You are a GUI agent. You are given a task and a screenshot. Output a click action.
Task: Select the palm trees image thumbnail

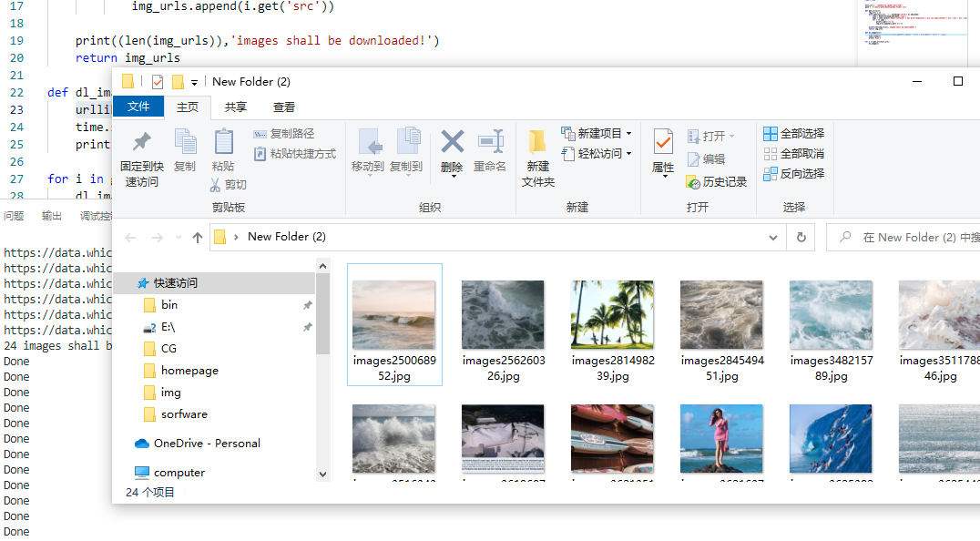[612, 314]
